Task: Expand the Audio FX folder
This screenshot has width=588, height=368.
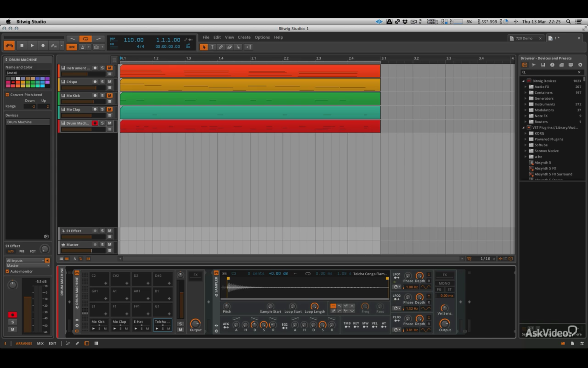Action: [526, 87]
